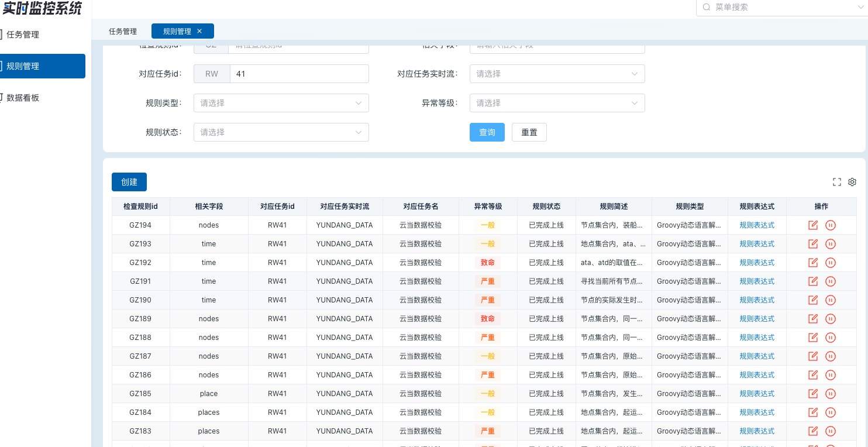Pause rule GZ183
Viewport: 868px width, 447px height.
point(830,431)
